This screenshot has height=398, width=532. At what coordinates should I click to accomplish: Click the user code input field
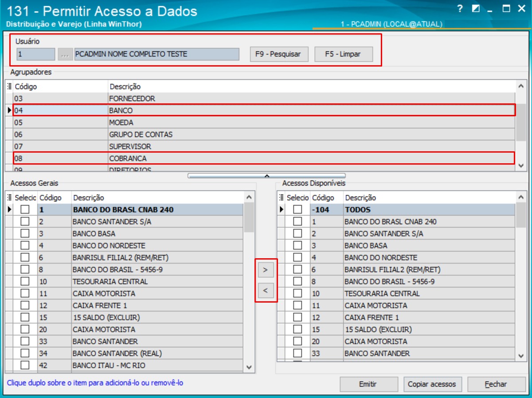pyautogui.click(x=36, y=54)
